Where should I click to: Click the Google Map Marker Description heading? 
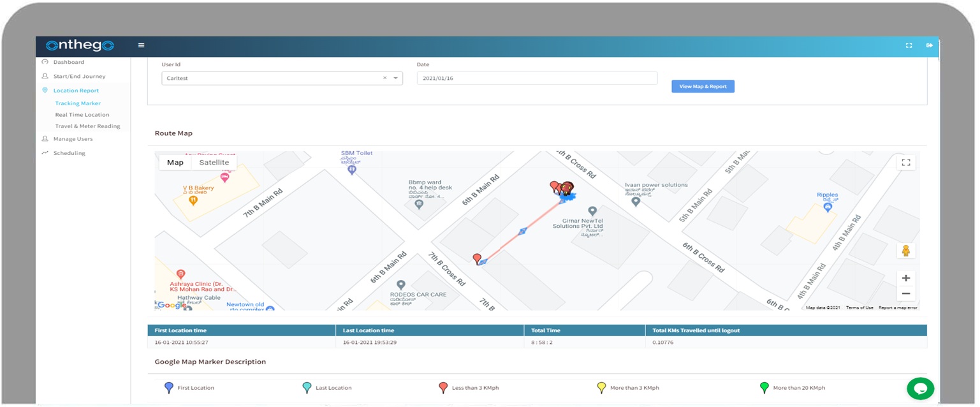(x=210, y=362)
